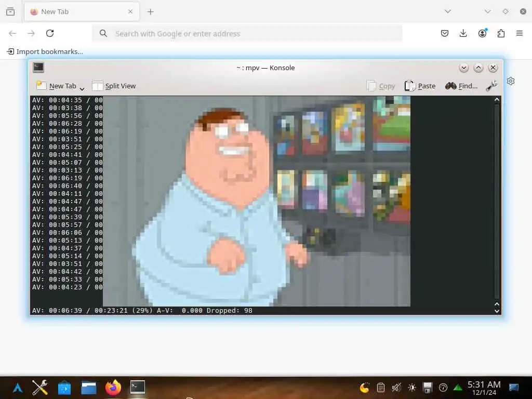Click terminal line AV: 00:04:35
532x399 pixels.
tap(67, 100)
